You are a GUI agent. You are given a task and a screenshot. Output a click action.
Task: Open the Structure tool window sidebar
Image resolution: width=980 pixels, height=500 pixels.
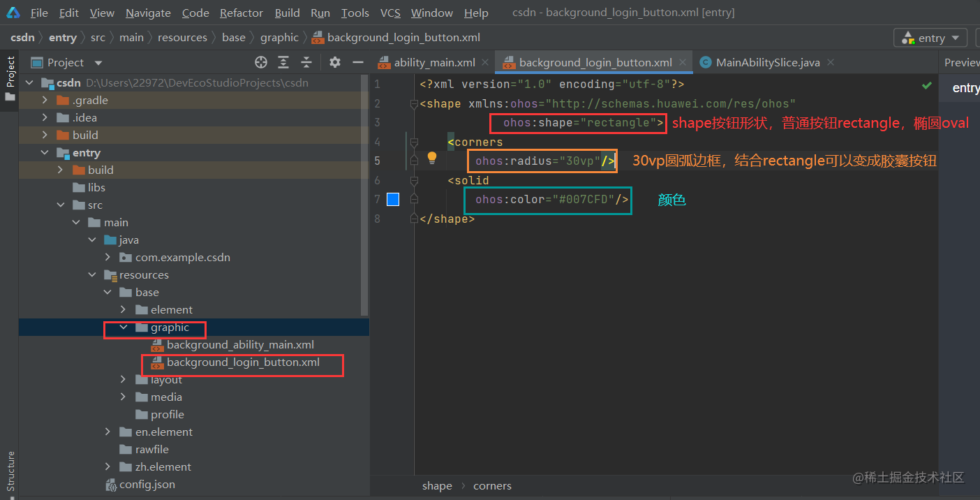(x=10, y=472)
